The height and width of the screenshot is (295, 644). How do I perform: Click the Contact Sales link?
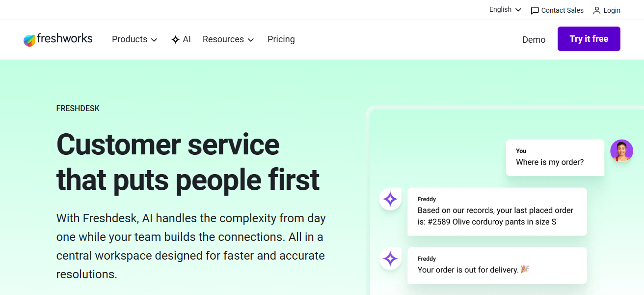562,10
